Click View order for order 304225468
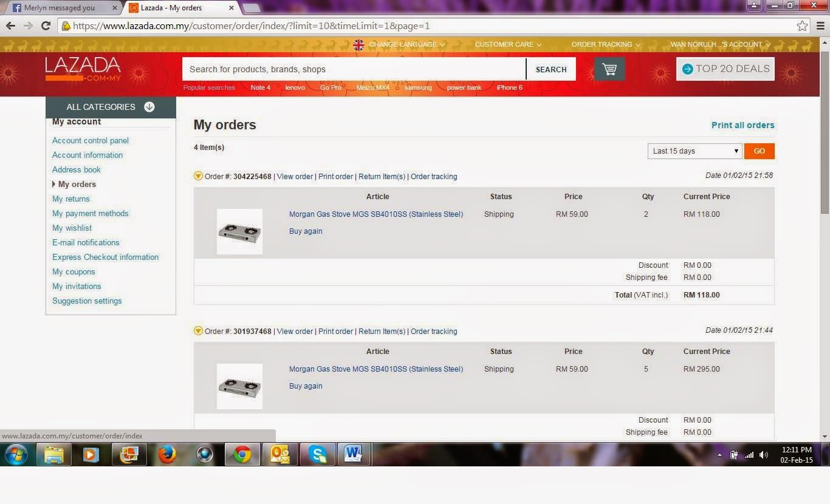 pyautogui.click(x=295, y=176)
